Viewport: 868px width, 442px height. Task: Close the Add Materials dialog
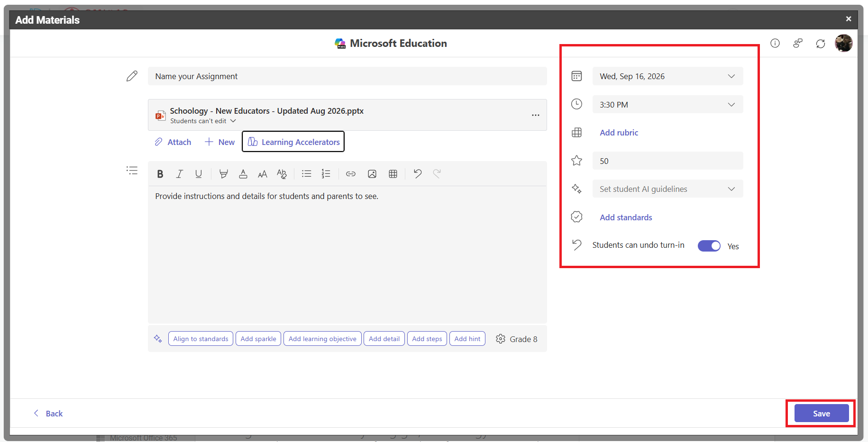click(x=849, y=19)
